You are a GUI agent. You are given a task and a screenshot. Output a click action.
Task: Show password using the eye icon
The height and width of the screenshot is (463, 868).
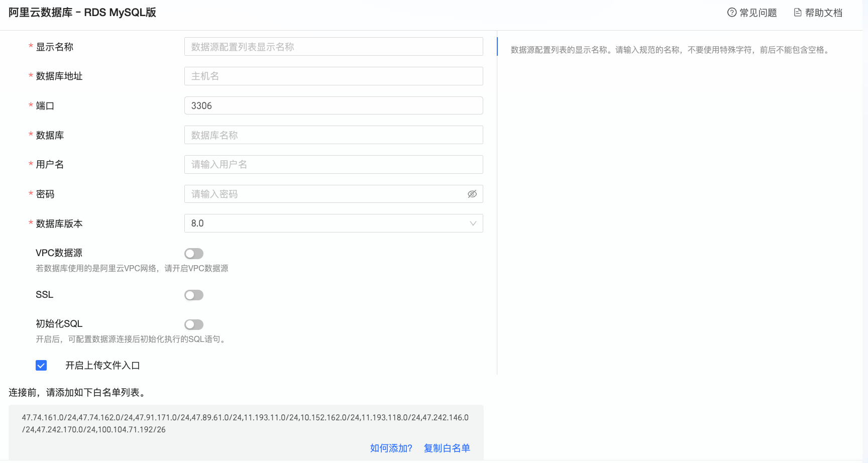[472, 194]
